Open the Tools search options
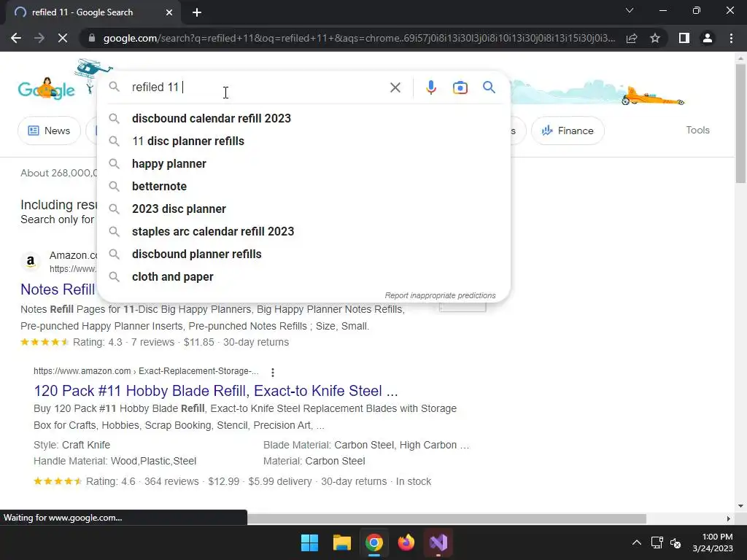 point(697,130)
